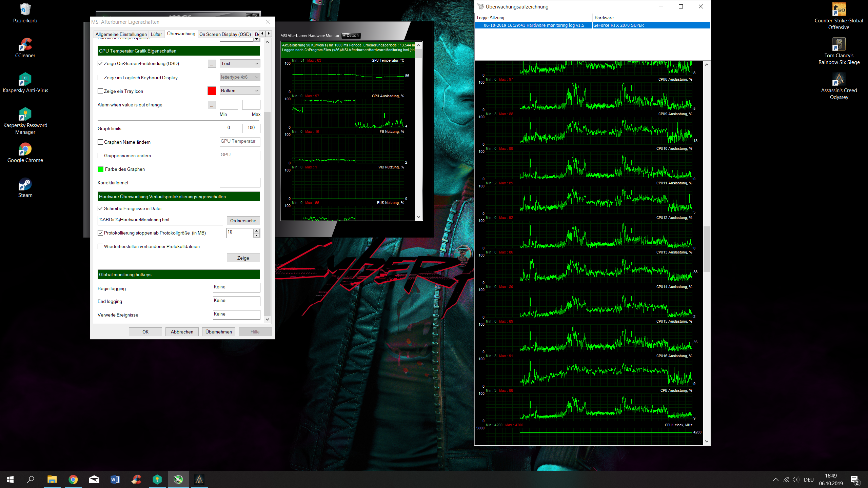This screenshot has height=488, width=868.
Task: Open Word from the taskbar
Action: pos(115,479)
